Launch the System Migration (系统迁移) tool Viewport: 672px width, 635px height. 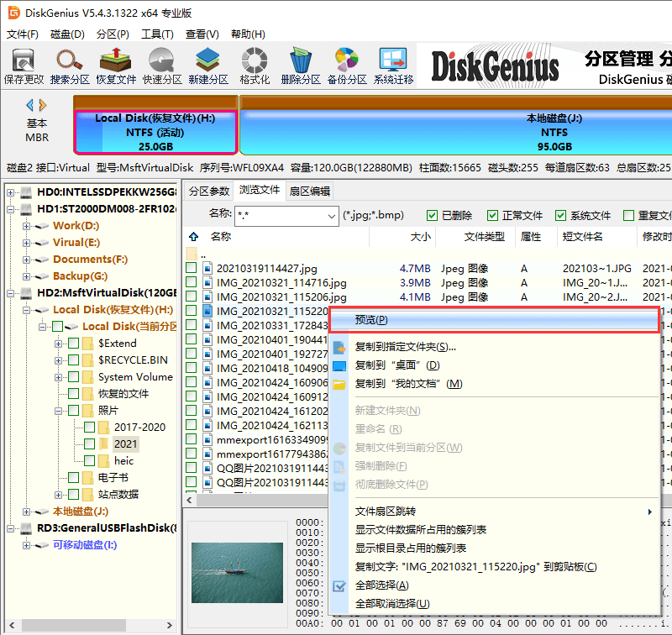click(393, 60)
